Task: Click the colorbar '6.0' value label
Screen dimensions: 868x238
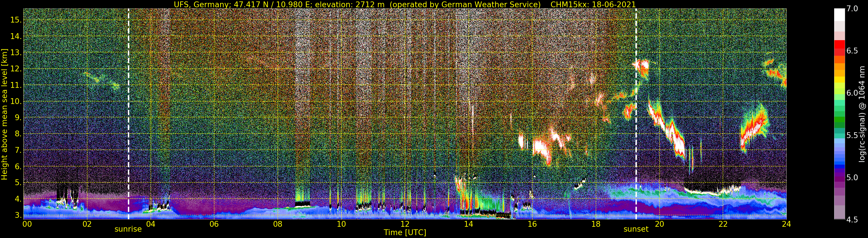Action: click(852, 93)
